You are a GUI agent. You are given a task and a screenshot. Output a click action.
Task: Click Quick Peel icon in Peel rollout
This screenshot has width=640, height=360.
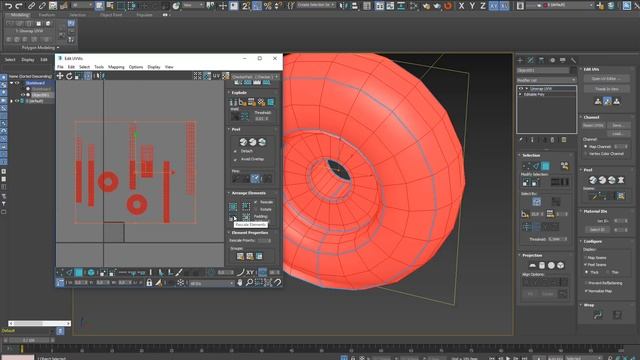[x=243, y=142]
